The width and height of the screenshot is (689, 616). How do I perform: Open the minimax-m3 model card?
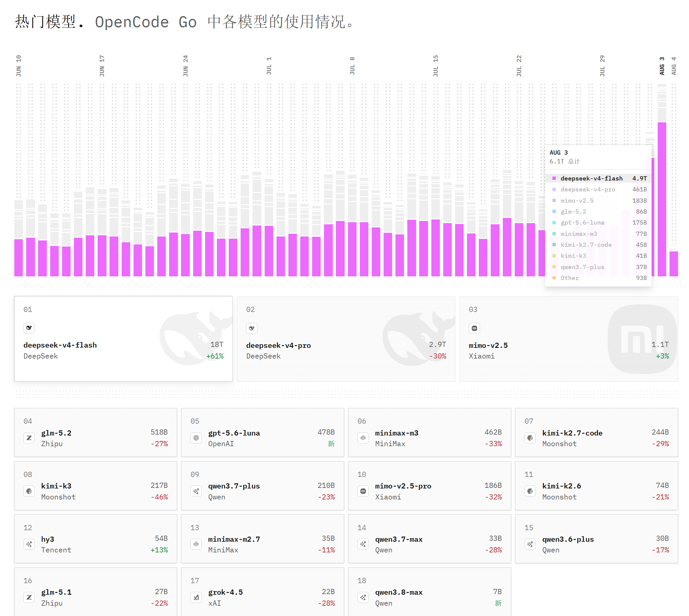[430, 432]
